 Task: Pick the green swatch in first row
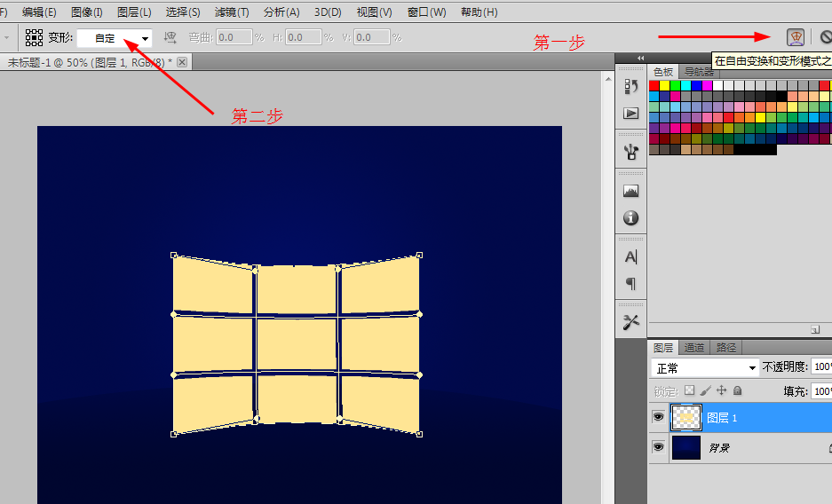pos(676,85)
